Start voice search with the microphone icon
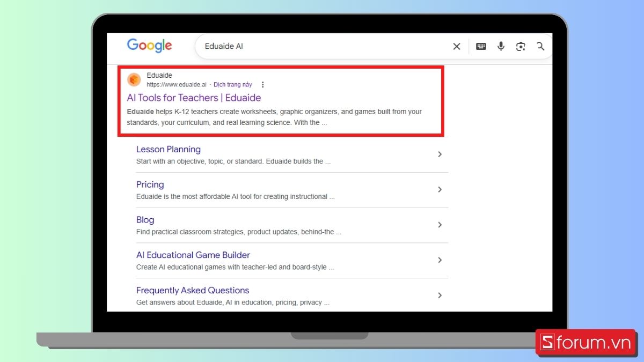644x362 pixels. coord(501,47)
